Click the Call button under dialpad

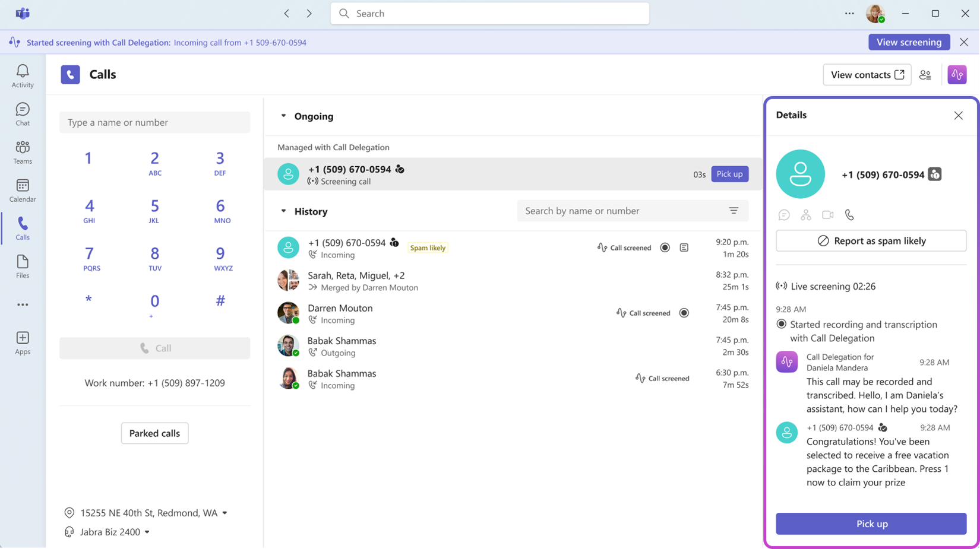[154, 348]
